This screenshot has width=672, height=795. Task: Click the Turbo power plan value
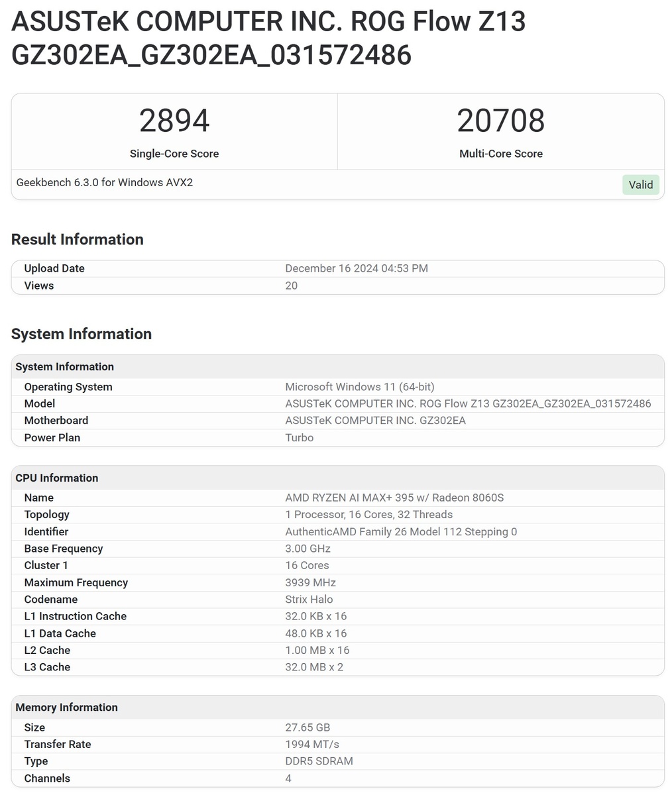pyautogui.click(x=299, y=437)
